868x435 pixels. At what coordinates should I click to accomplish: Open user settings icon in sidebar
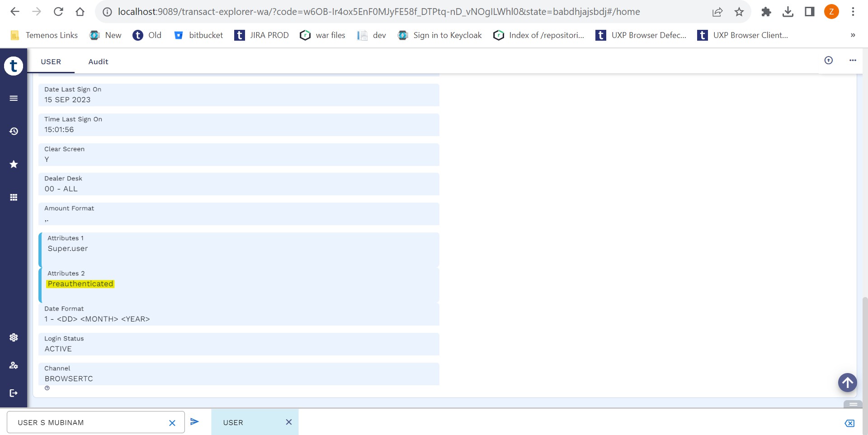[14, 365]
